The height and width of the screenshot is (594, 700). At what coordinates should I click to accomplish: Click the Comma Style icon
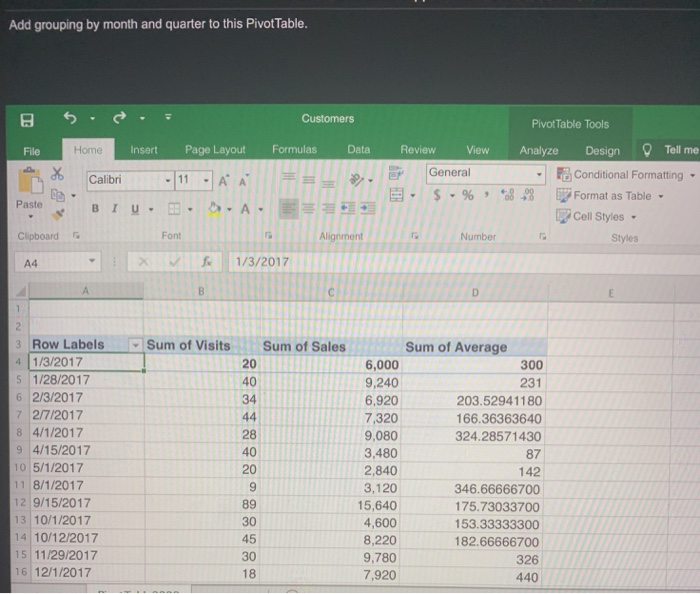click(x=487, y=194)
